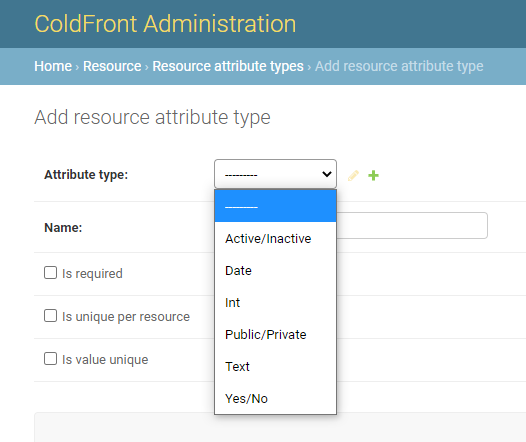Viewport: 526px width, 442px height.
Task: Click the Is unique per resource label
Action: coord(126,317)
